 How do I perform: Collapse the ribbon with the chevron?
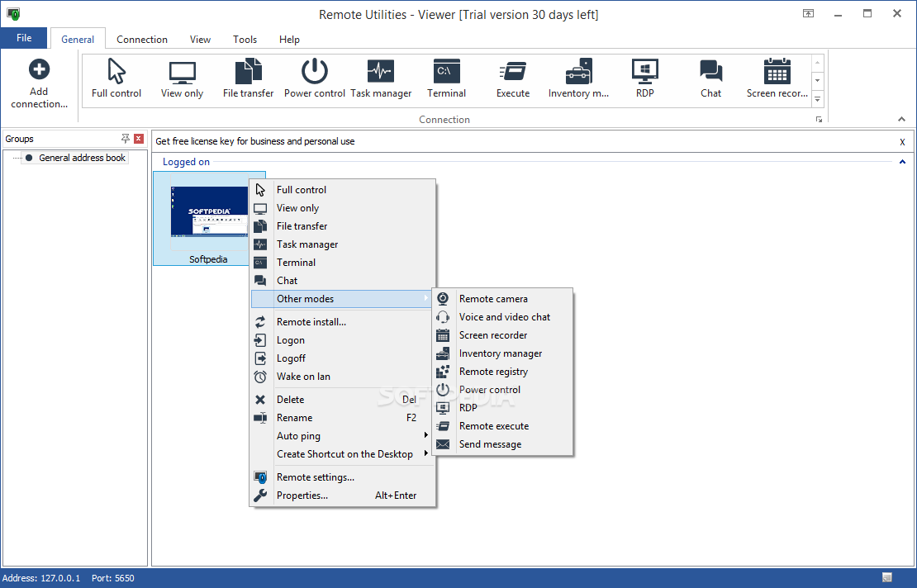click(x=902, y=119)
